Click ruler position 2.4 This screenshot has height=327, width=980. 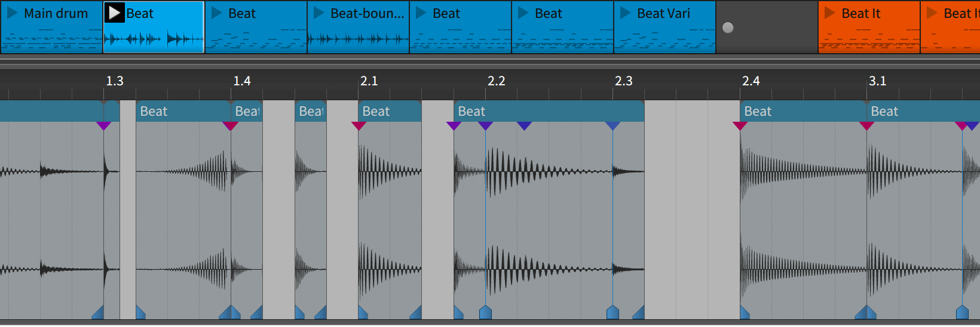(751, 81)
